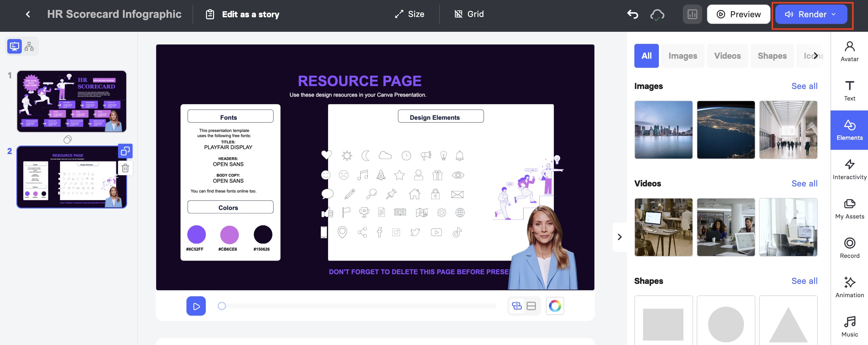Open the Record panel

850,248
